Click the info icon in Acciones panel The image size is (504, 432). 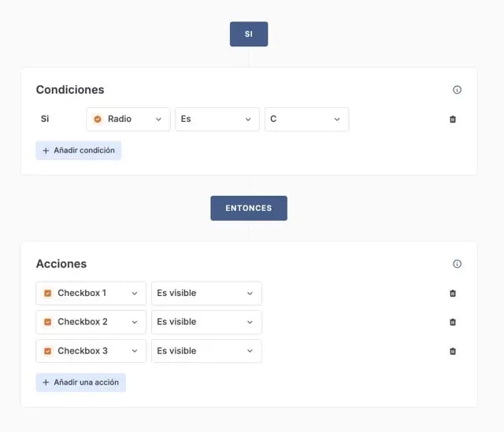pyautogui.click(x=457, y=264)
